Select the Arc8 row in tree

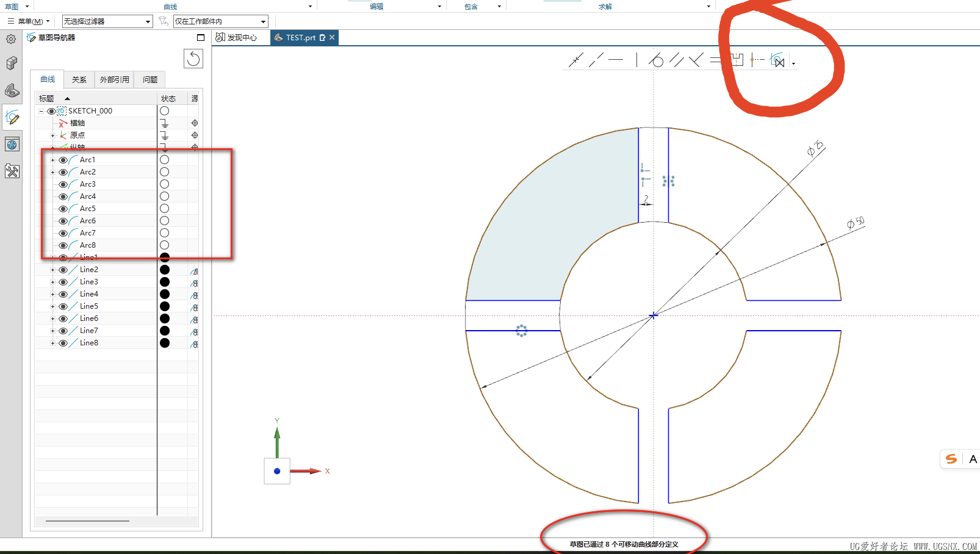(117, 245)
